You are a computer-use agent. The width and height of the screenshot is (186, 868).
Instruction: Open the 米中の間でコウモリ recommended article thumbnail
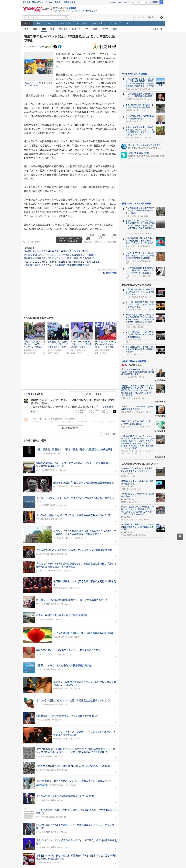point(106,331)
